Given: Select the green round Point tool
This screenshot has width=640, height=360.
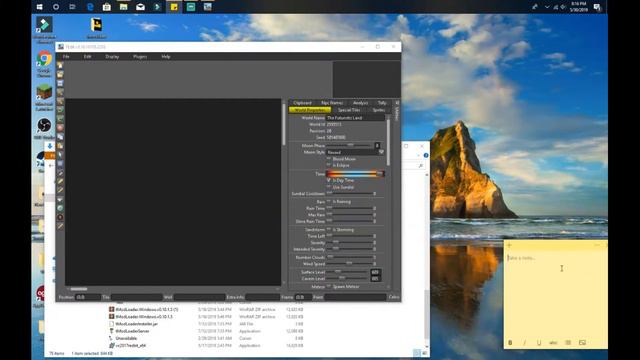Looking at the screenshot, I should (x=60, y=209).
